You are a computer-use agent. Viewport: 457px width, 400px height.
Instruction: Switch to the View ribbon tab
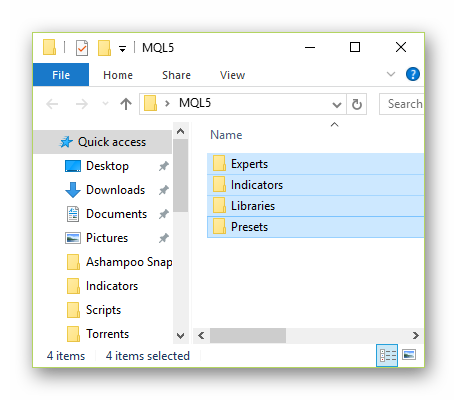[x=232, y=75]
